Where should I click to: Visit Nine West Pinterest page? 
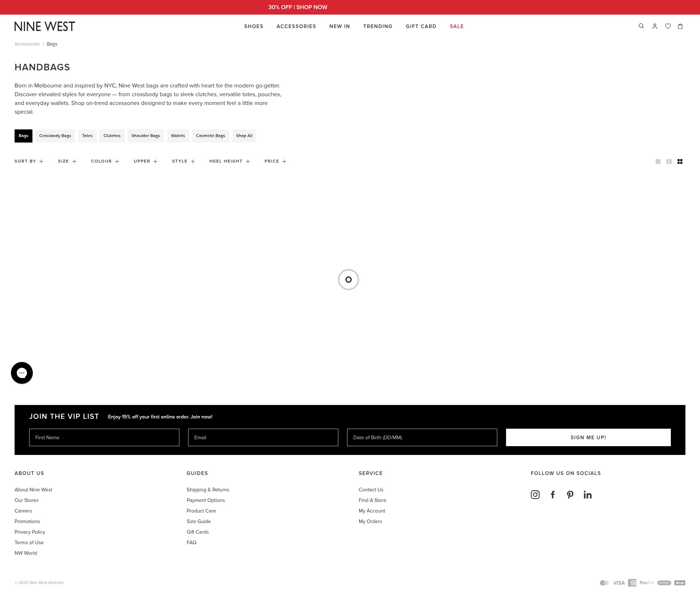pos(570,495)
